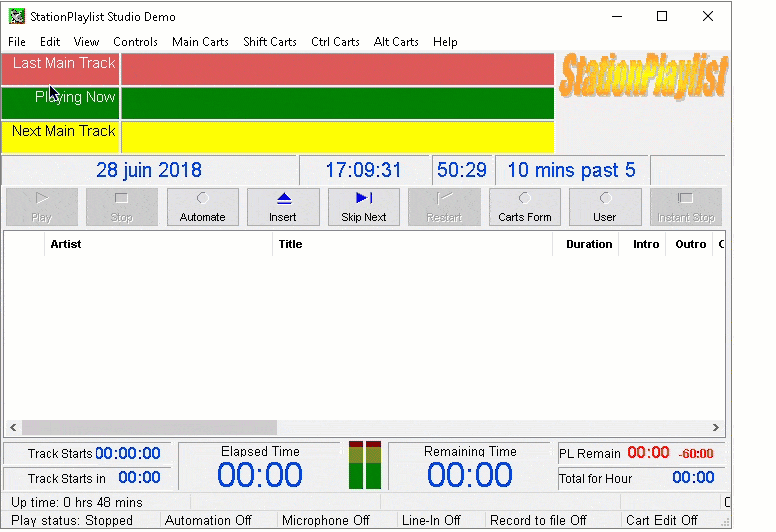Click the Track Starts 00:00:00 value

(x=128, y=453)
